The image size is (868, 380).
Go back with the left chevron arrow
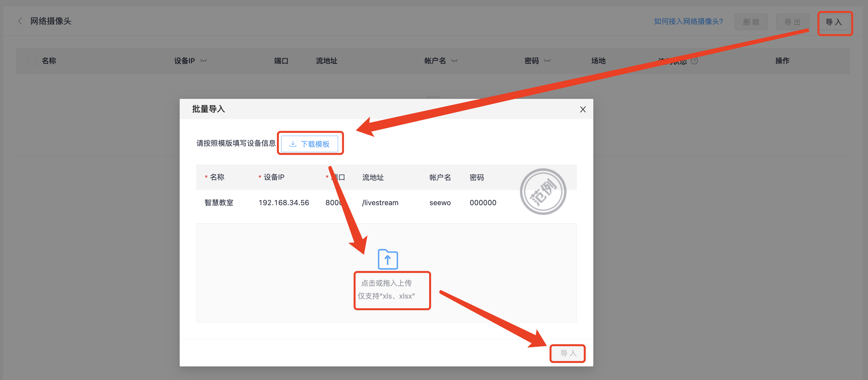(20, 21)
